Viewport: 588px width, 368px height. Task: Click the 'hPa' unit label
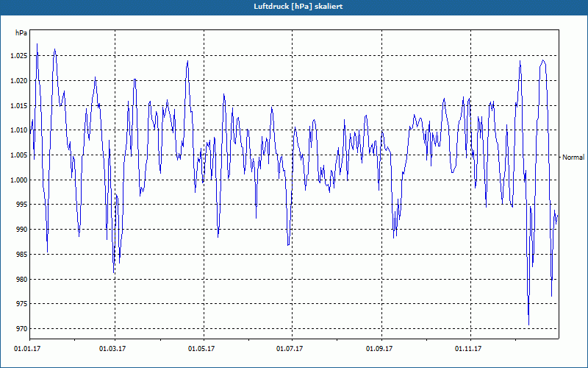(x=21, y=33)
